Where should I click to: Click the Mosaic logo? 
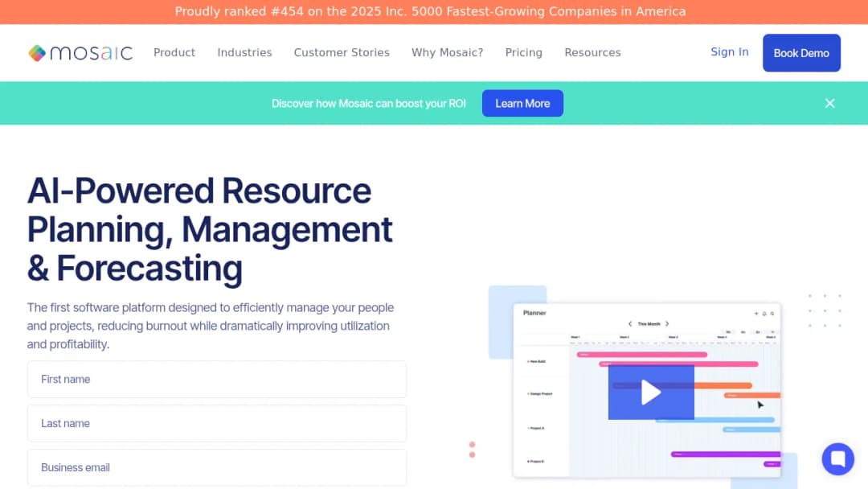tap(80, 52)
